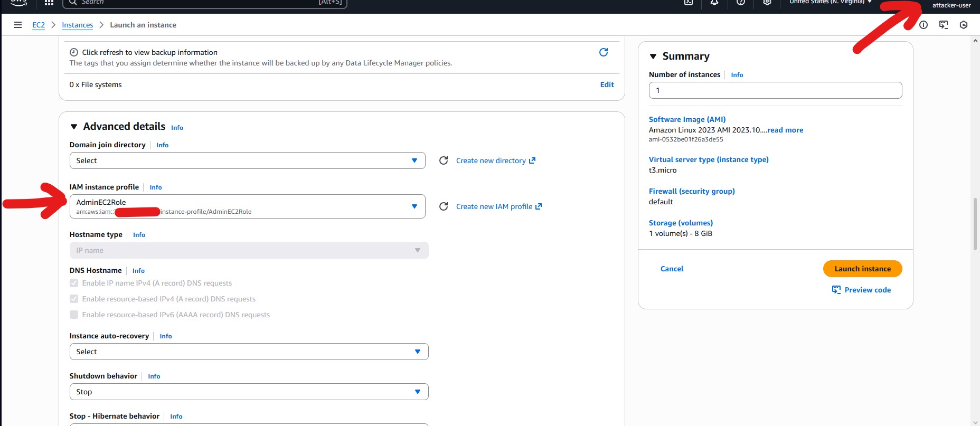
Task: Open Info for Hostname type
Action: pyautogui.click(x=139, y=235)
